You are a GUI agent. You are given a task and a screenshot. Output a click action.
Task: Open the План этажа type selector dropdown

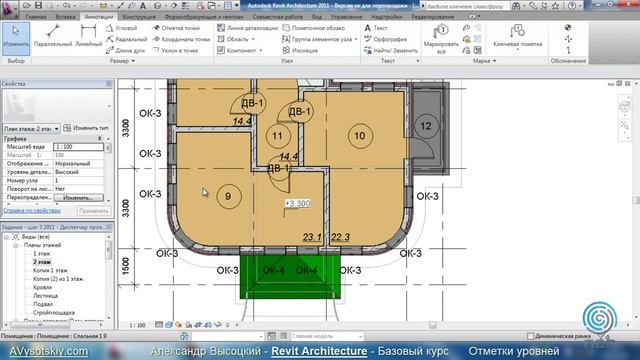tap(56, 129)
